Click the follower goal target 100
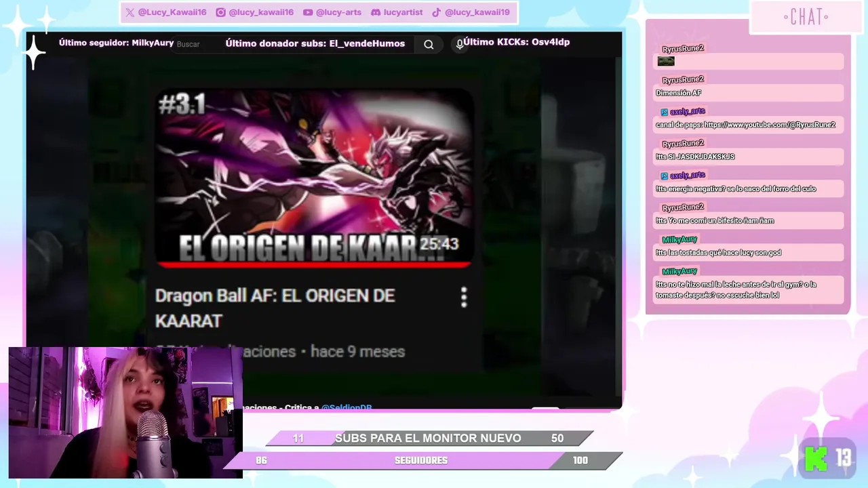The image size is (868, 488). (x=580, y=460)
